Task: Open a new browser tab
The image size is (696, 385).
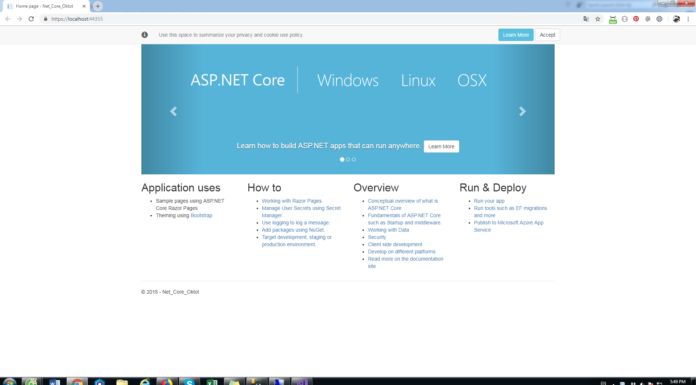Action: point(98,6)
